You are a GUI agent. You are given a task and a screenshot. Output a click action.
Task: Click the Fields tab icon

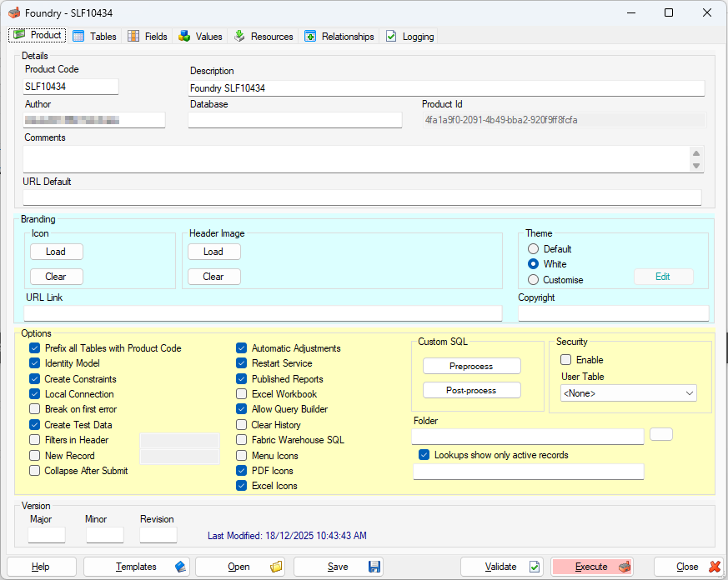(x=133, y=36)
